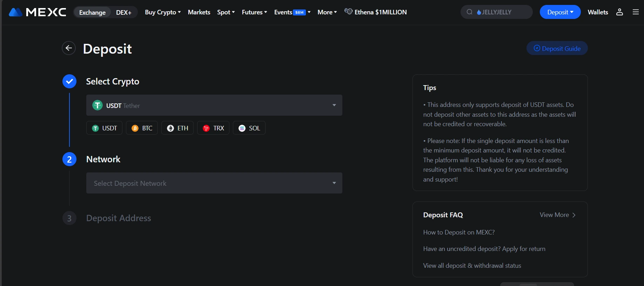This screenshot has width=644, height=286.
Task: Switch to Exchange mode
Action: [x=92, y=12]
